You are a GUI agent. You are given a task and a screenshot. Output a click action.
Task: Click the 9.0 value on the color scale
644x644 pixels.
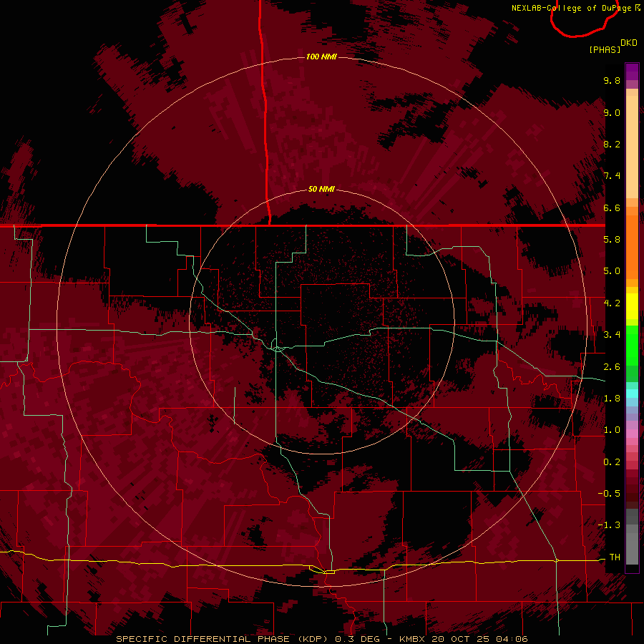pyautogui.click(x=612, y=112)
